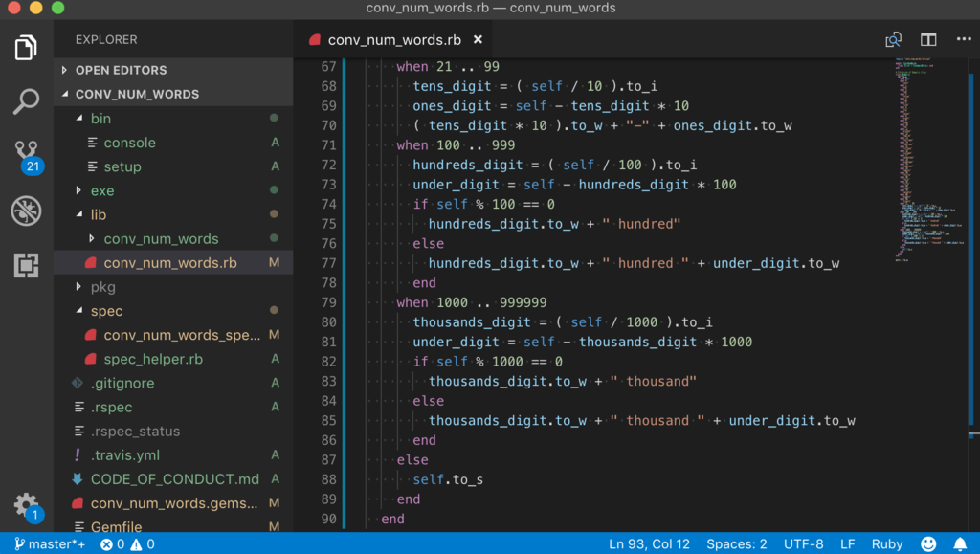The height and width of the screenshot is (554, 980).
Task: Open the .rspec_status file
Action: pos(173,431)
